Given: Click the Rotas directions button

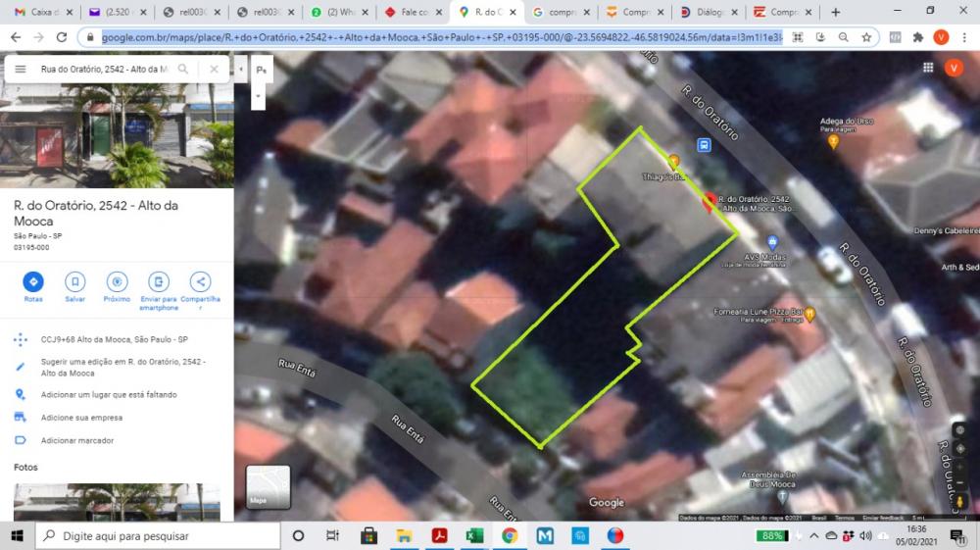Looking at the screenshot, I should [x=33, y=282].
